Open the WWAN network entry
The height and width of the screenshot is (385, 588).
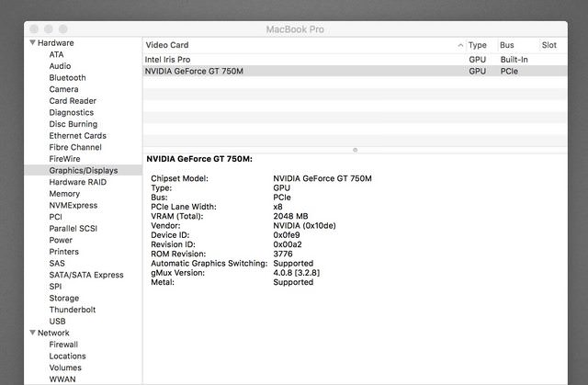coord(62,379)
